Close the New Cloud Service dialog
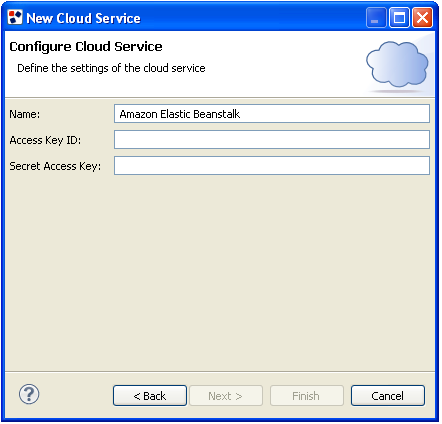Viewport: 442px width, 424px height. coord(422,18)
